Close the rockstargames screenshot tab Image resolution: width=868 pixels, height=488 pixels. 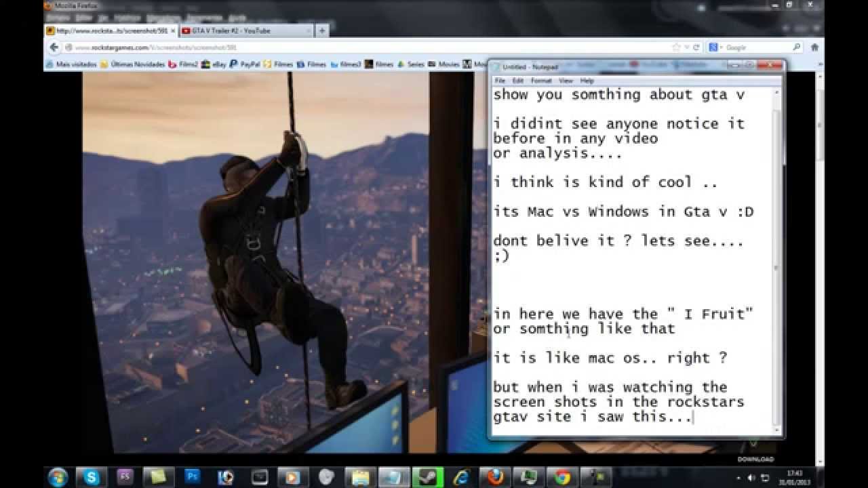(x=173, y=30)
